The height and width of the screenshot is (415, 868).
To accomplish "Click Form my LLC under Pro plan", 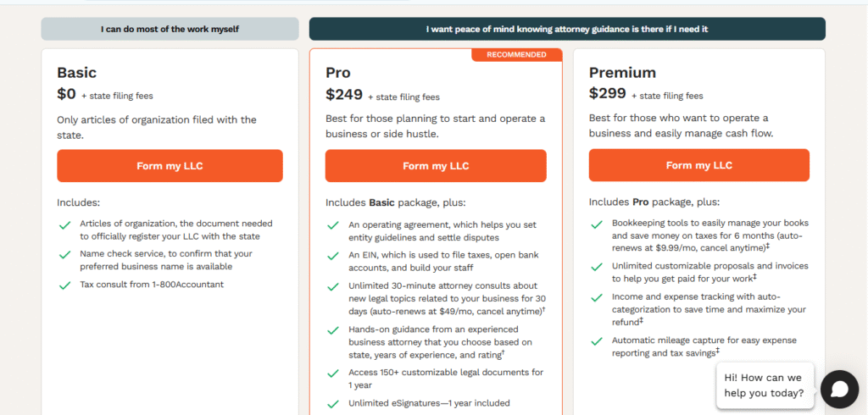I will [x=436, y=165].
